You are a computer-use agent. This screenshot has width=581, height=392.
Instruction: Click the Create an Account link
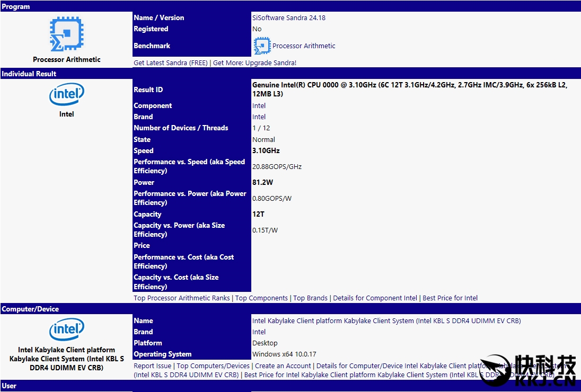283,366
